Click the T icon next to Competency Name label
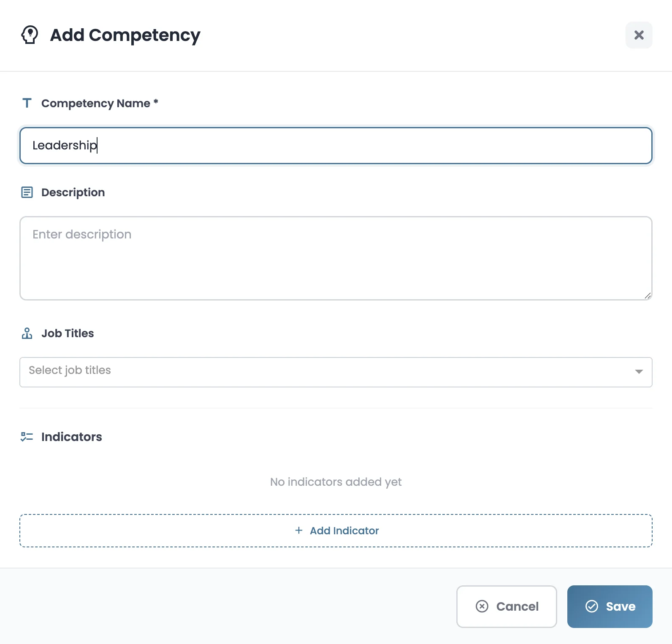672x644 pixels. [x=27, y=103]
